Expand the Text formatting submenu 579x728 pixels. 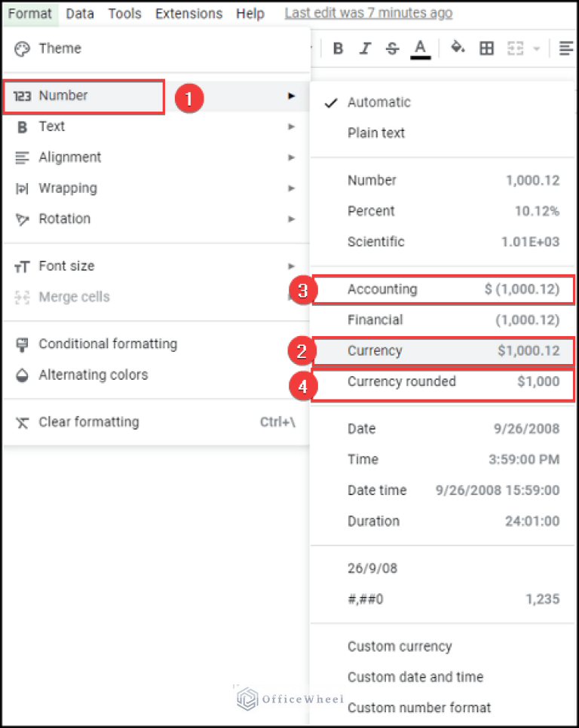coord(51,126)
